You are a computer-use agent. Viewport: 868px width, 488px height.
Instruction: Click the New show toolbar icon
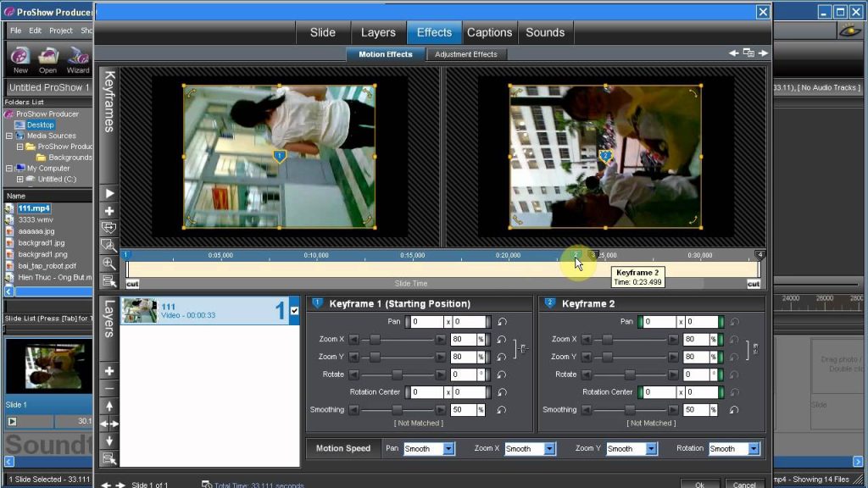pyautogui.click(x=20, y=58)
